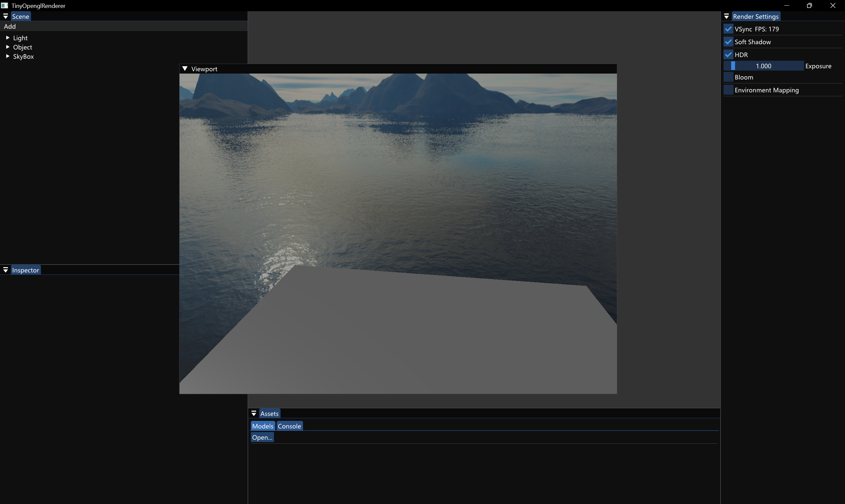The image size is (845, 504).
Task: Click the TinyOpenglRenderer app icon
Action: (4, 5)
